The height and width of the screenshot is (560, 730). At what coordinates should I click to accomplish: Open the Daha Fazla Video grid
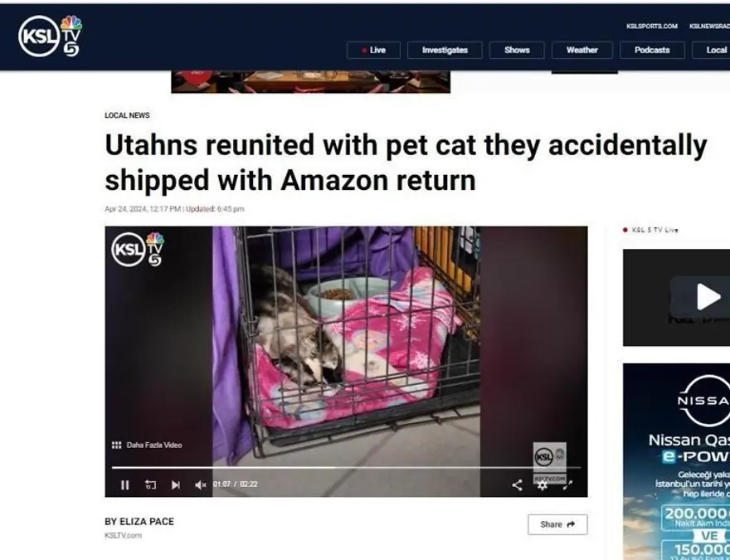[147, 445]
